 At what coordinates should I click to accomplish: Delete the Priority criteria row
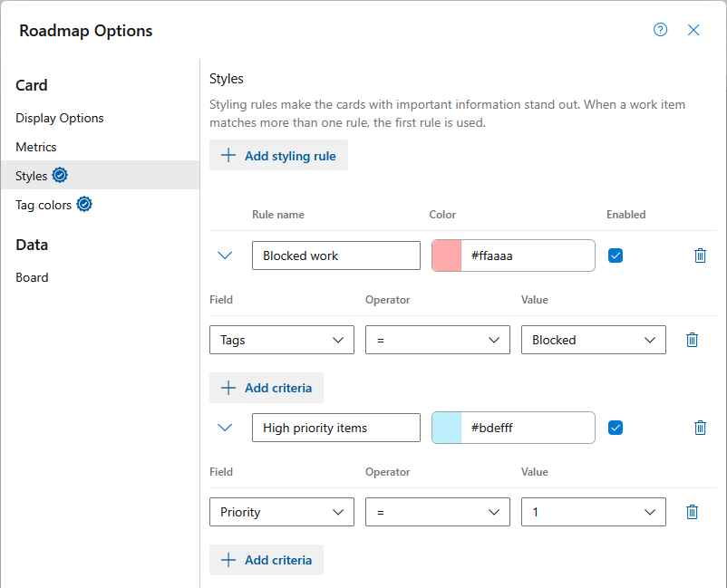pos(692,512)
